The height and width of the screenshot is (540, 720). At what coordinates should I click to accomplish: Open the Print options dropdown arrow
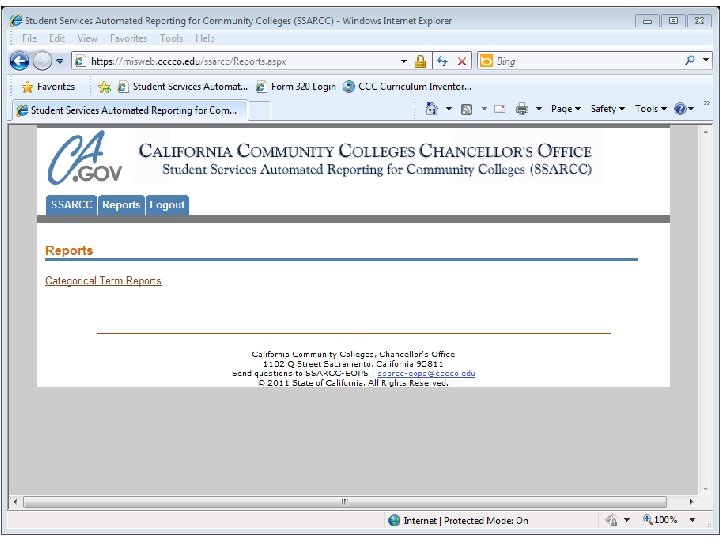click(539, 109)
